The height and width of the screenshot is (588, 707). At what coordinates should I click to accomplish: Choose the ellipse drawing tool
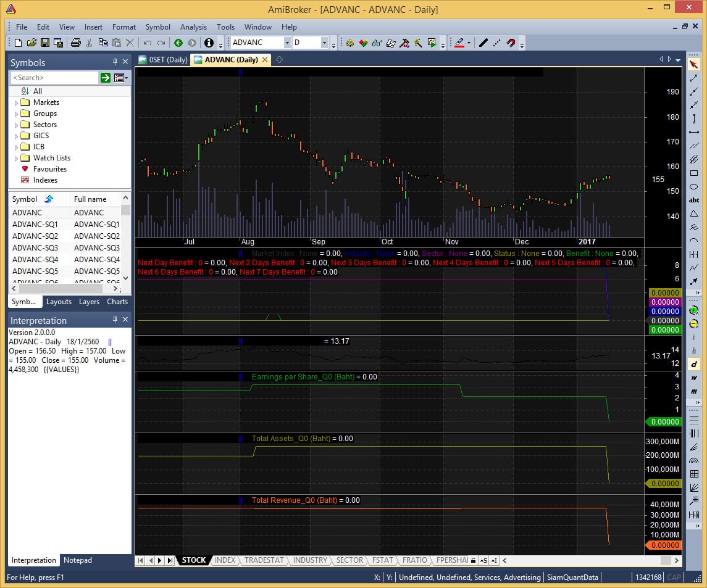tap(694, 186)
